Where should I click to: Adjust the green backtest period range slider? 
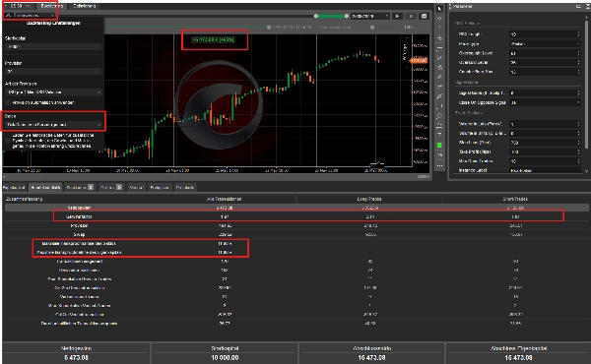pos(331,16)
